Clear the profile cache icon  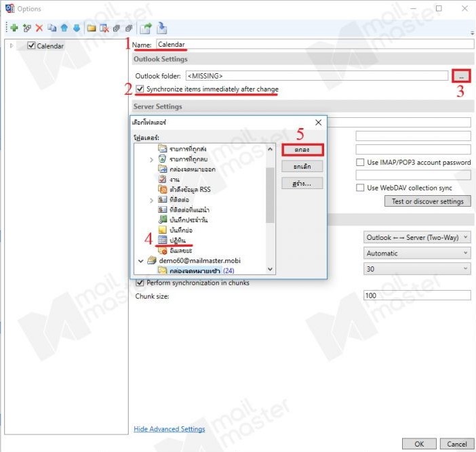tap(104, 28)
